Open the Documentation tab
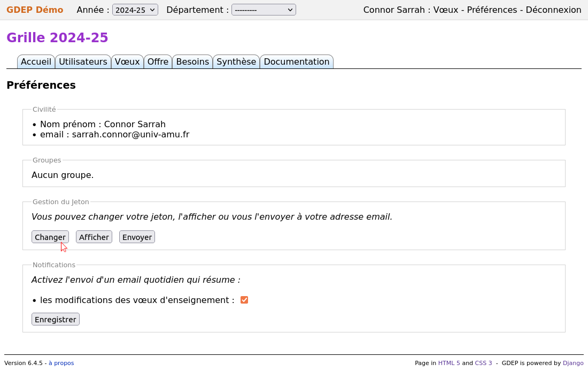This screenshot has width=588, height=372. pyautogui.click(x=296, y=61)
